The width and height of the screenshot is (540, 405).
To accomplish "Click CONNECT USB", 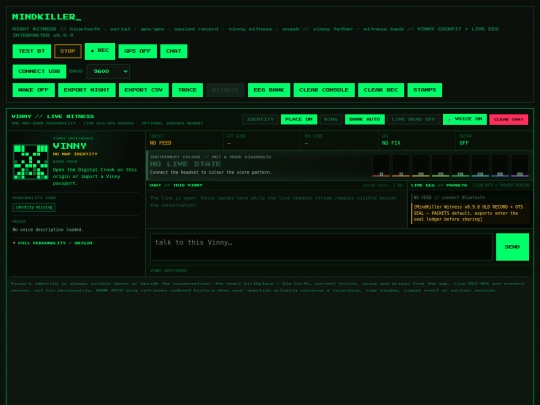I will (x=39, y=71).
